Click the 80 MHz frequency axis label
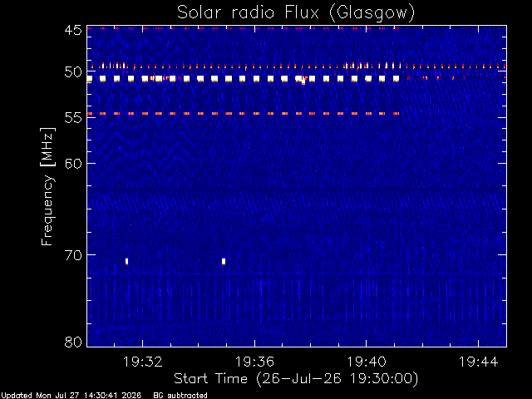The width and height of the screenshot is (532, 399). [73, 342]
